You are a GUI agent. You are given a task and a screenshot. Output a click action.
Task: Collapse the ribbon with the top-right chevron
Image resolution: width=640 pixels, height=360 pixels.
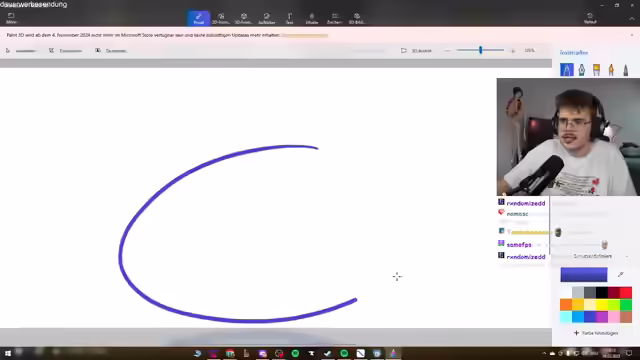click(x=631, y=19)
